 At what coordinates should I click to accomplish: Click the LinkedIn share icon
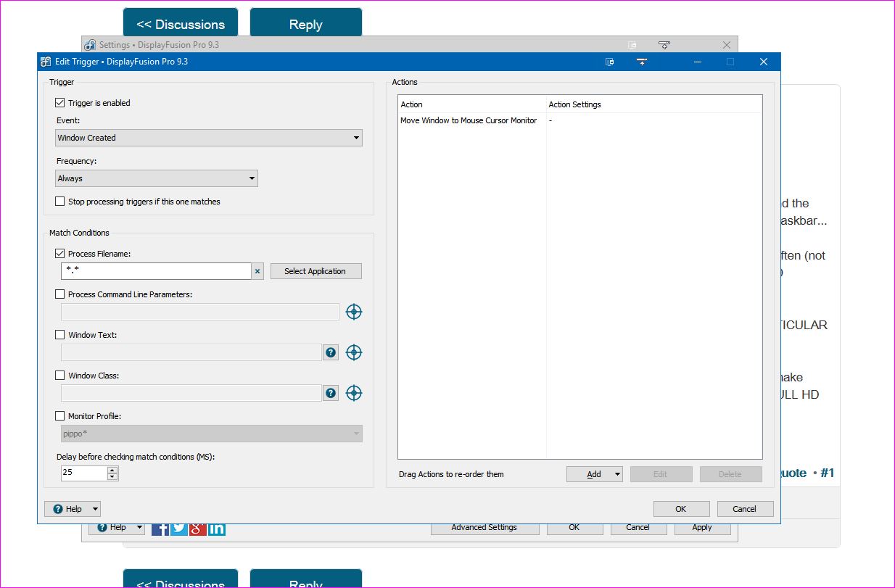point(217,529)
